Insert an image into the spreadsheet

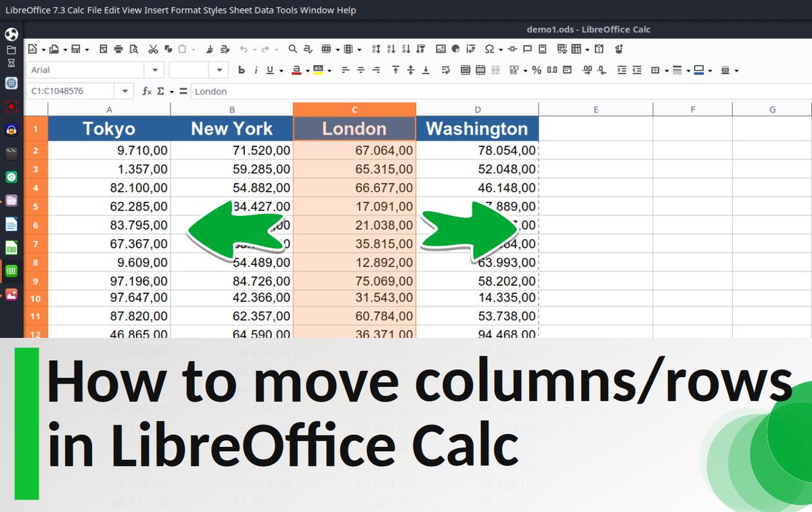point(441,49)
